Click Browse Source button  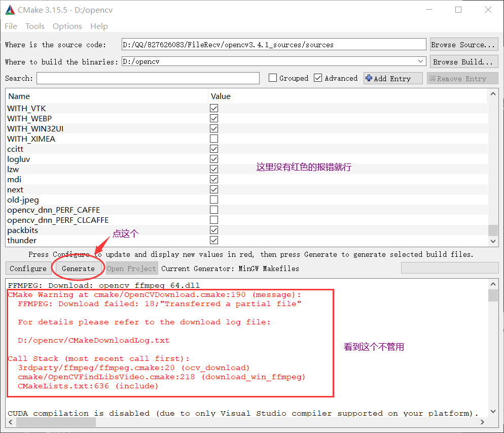click(x=464, y=44)
